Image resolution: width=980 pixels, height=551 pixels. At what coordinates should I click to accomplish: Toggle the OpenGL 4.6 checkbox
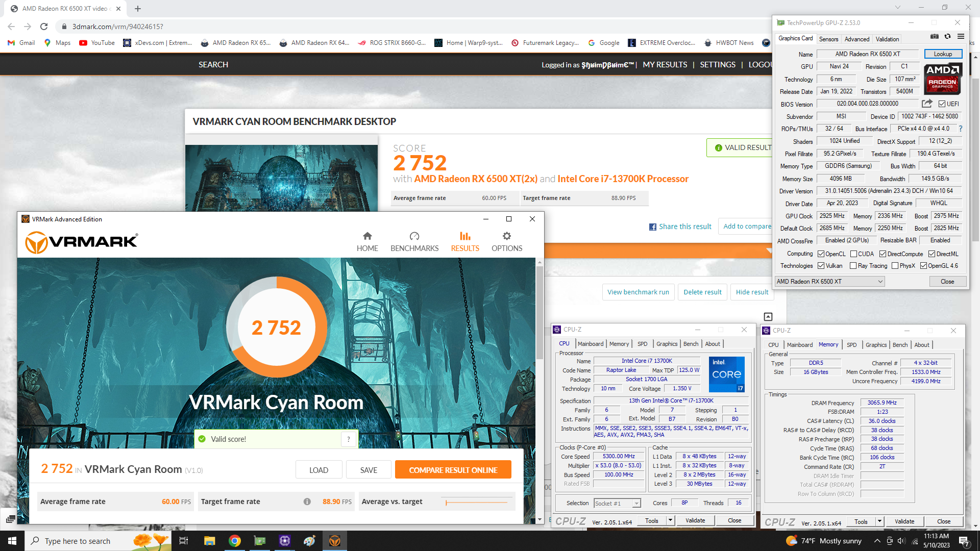coord(923,266)
